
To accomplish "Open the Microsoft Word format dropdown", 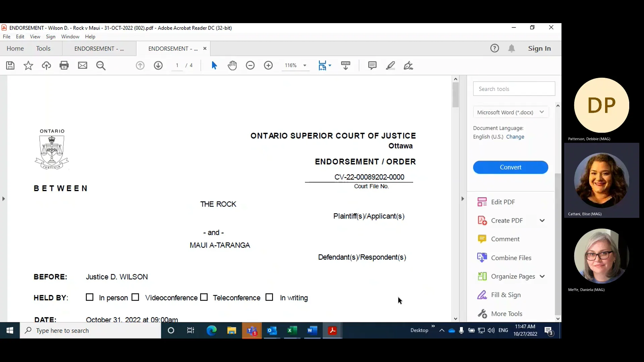I will point(511,112).
